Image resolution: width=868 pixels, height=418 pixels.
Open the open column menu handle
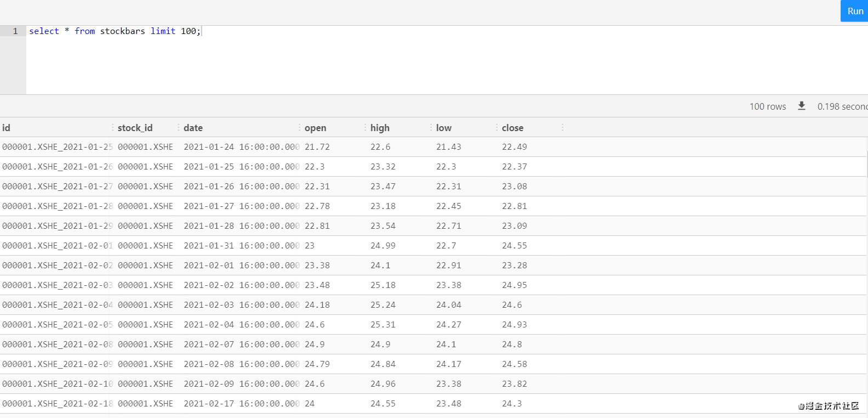click(365, 127)
